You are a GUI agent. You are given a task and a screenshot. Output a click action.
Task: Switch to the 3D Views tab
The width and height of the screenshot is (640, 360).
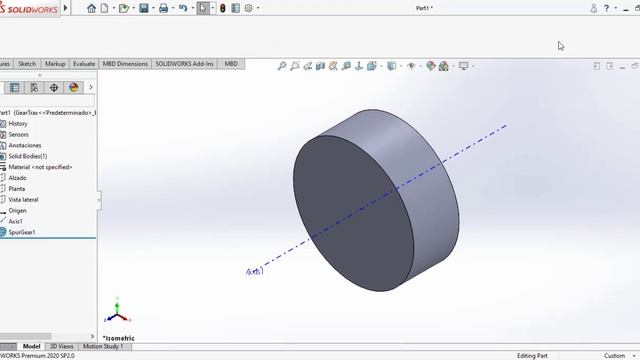coord(62,346)
